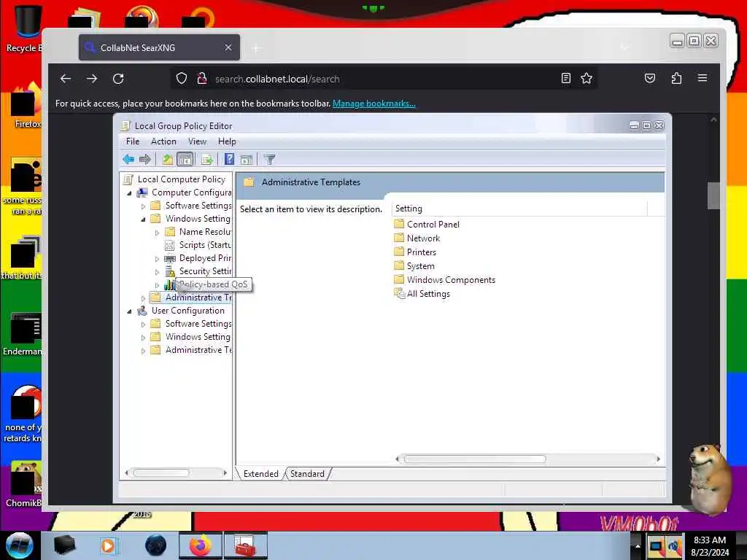This screenshot has width=747, height=560.
Task: Click Back arrow in Group Policy Editor toolbar
Action: point(128,160)
